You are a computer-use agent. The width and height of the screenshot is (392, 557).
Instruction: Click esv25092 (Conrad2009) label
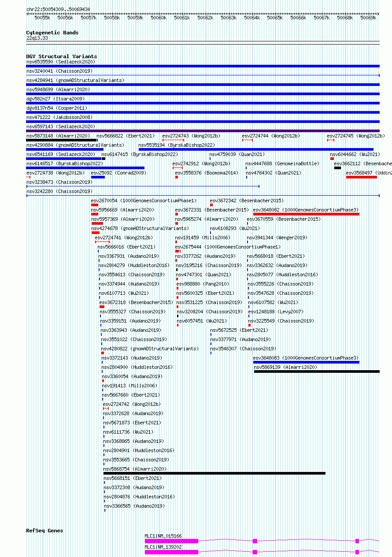coord(118,173)
